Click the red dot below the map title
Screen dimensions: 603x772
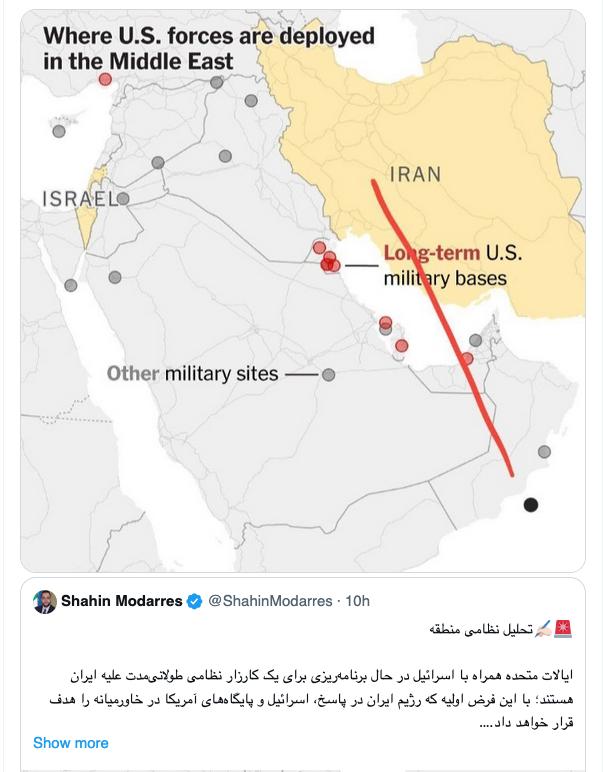tap(104, 80)
